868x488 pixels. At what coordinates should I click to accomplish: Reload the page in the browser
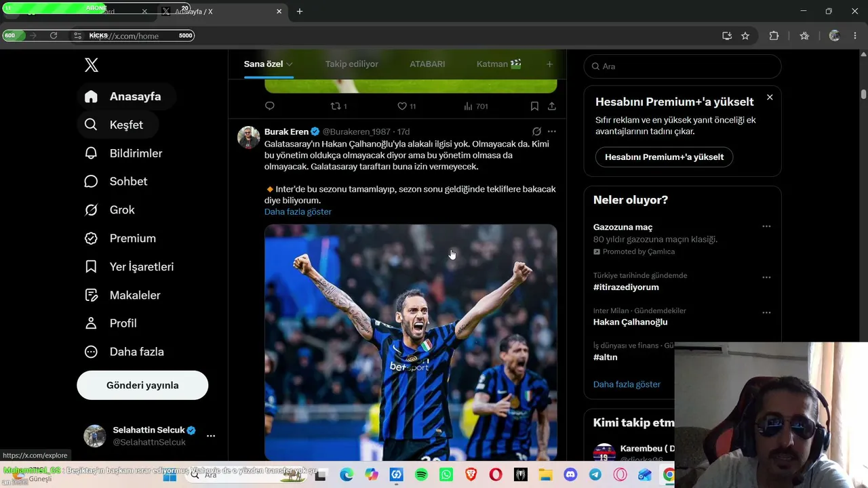(x=54, y=36)
